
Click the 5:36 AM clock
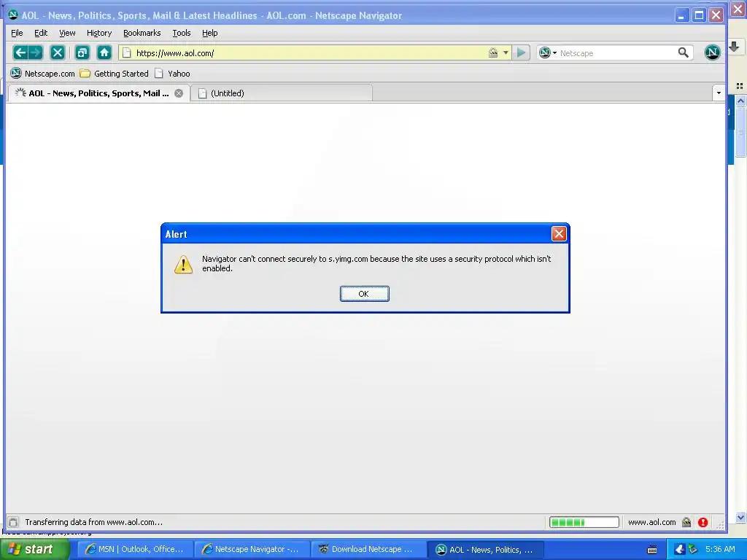point(720,550)
